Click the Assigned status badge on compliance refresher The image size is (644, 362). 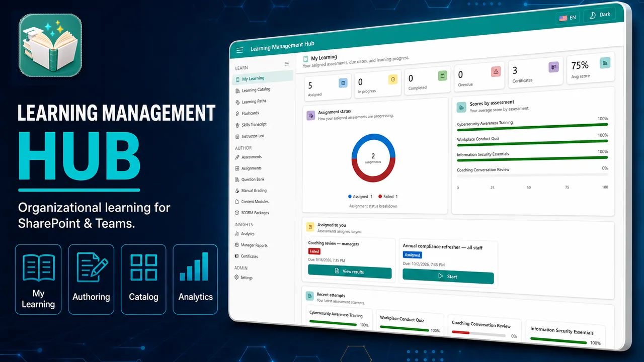pos(413,255)
